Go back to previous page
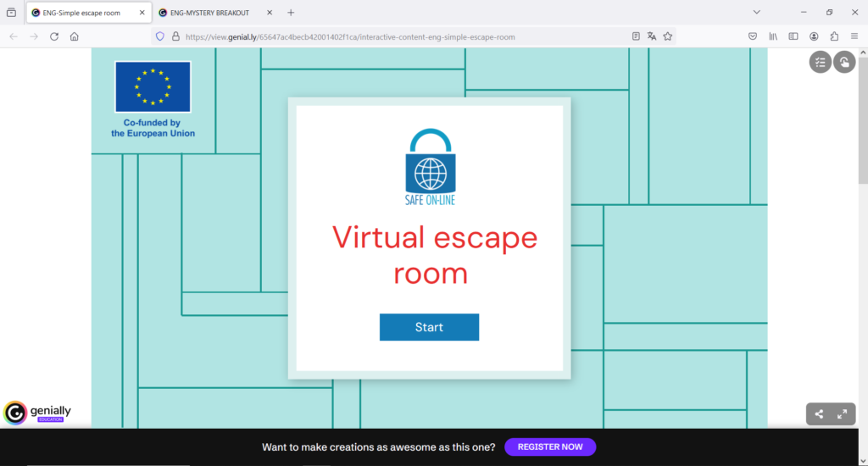The image size is (868, 466). 14,36
